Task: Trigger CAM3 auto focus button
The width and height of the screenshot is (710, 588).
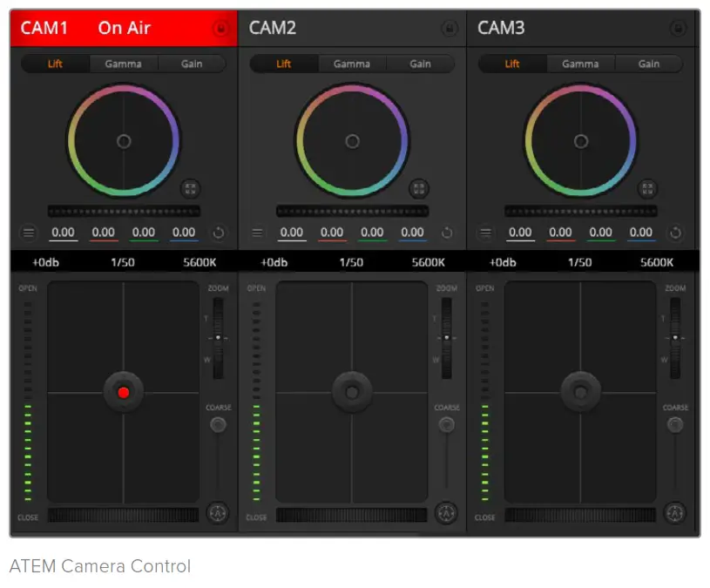Action: (x=675, y=513)
